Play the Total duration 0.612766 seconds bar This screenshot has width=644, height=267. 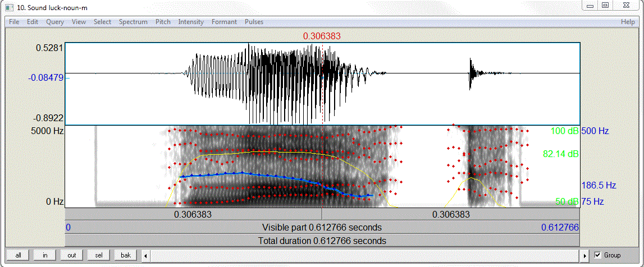pyautogui.click(x=322, y=241)
